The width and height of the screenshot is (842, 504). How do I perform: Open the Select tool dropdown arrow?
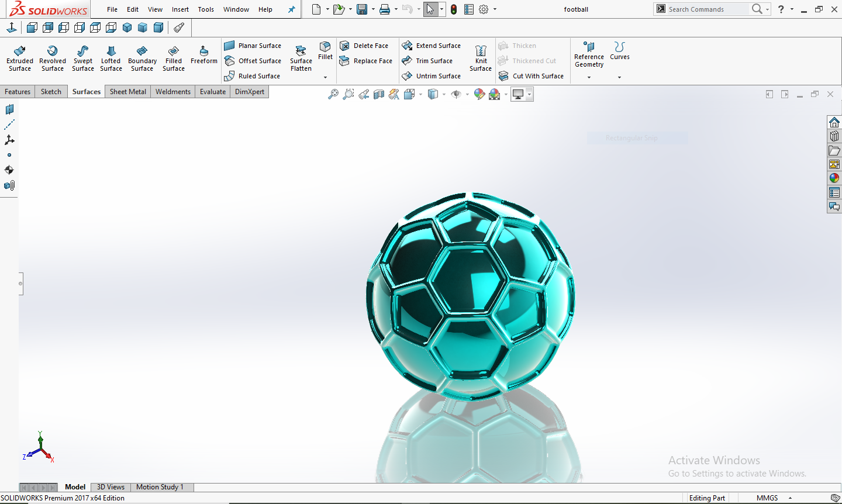click(x=441, y=9)
